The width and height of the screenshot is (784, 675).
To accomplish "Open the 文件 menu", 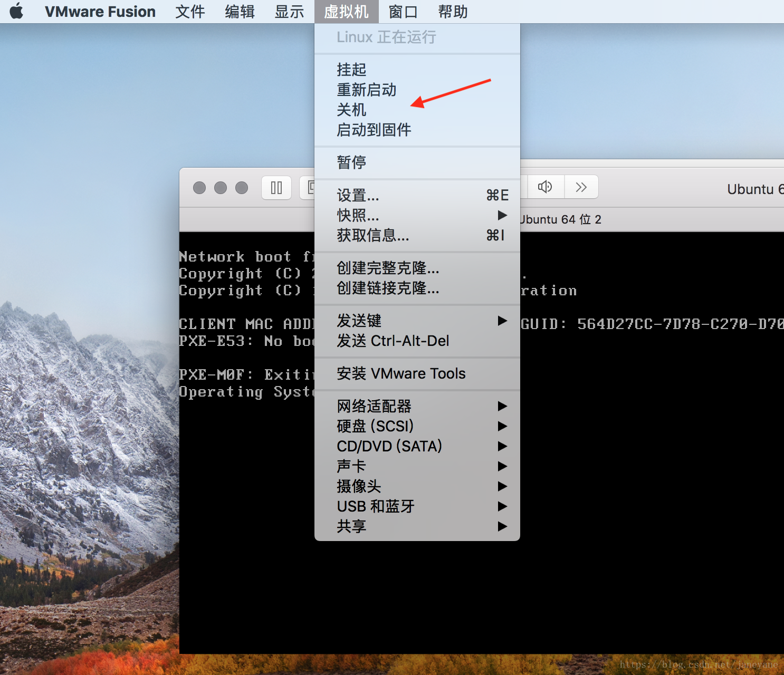I will click(x=190, y=12).
